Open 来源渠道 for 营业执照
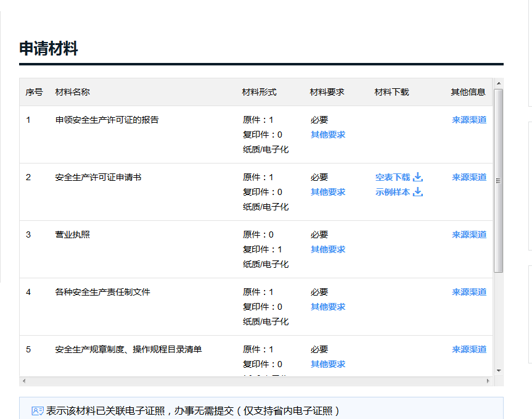The image size is (532, 419). point(469,234)
